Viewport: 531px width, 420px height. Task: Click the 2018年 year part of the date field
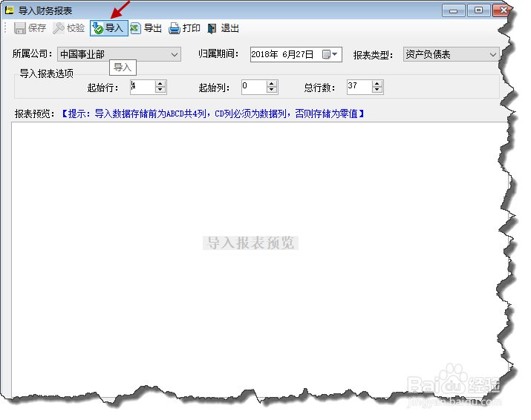(264, 54)
